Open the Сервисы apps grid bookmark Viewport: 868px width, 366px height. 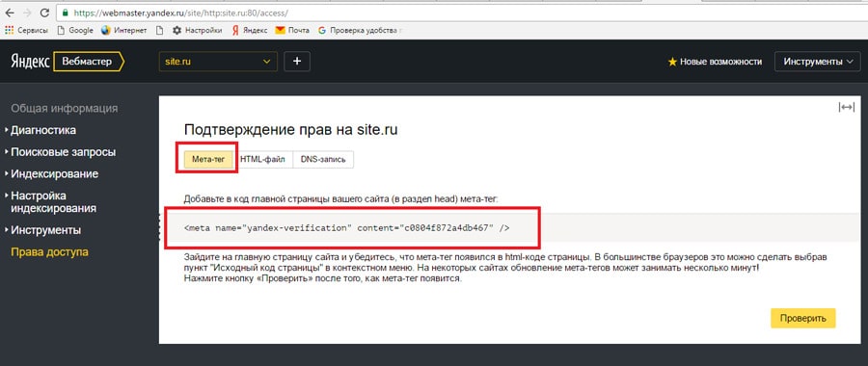[x=27, y=31]
